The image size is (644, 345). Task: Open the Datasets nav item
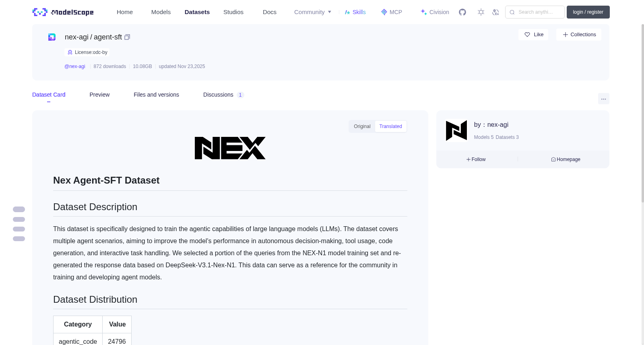[197, 12]
